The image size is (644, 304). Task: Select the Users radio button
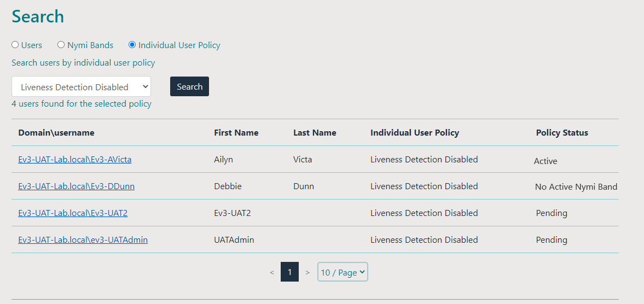[15, 45]
